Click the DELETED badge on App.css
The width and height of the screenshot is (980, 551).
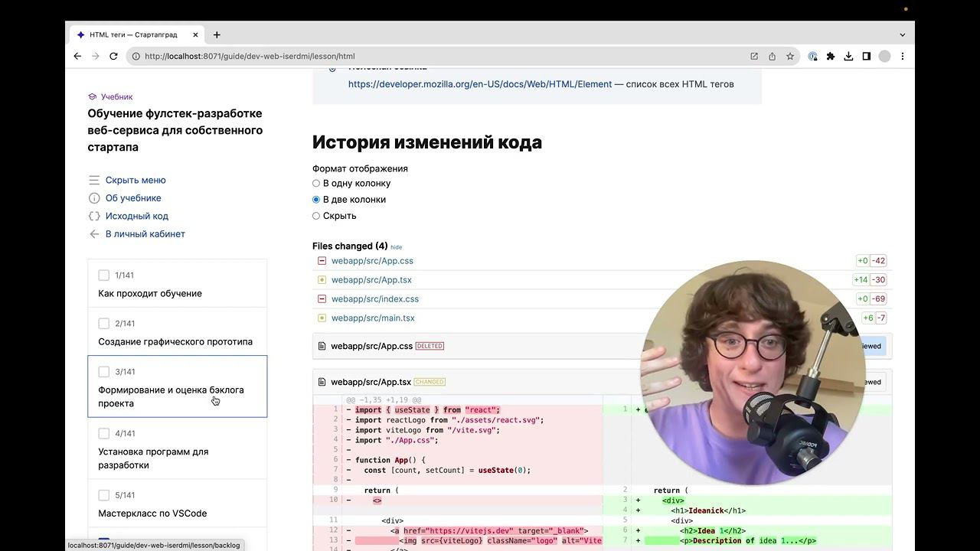pyautogui.click(x=430, y=346)
